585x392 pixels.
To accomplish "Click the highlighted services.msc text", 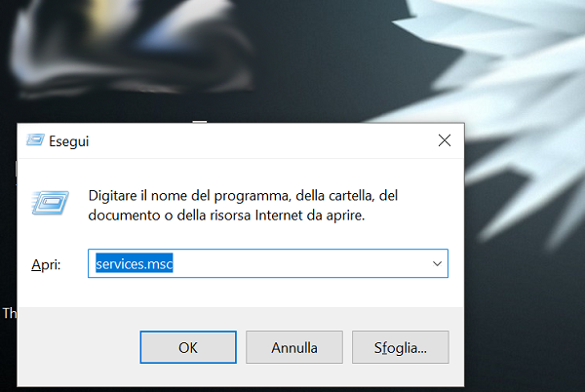I will point(135,263).
